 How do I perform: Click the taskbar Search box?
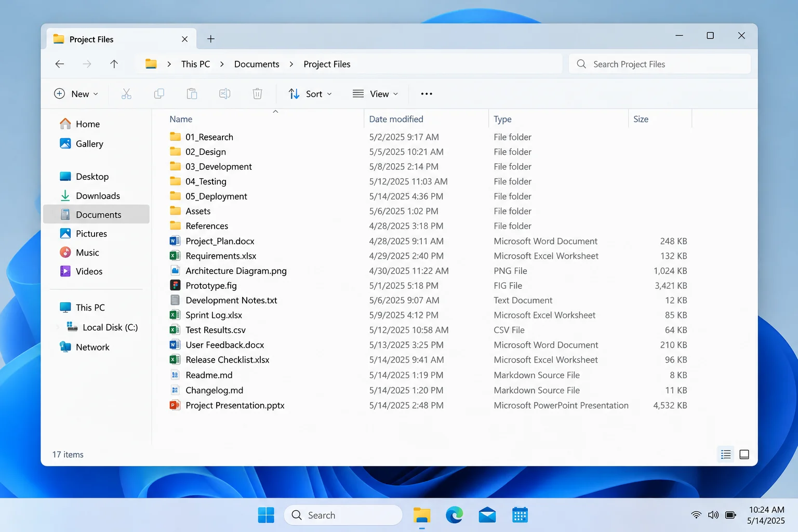tap(343, 515)
